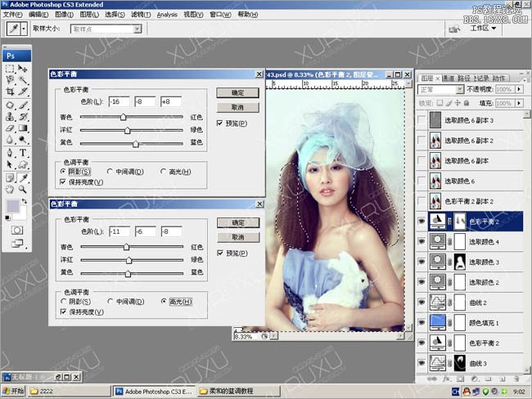532x399 pixels.
Task: Select the Path Selection tool
Action: coord(10,164)
